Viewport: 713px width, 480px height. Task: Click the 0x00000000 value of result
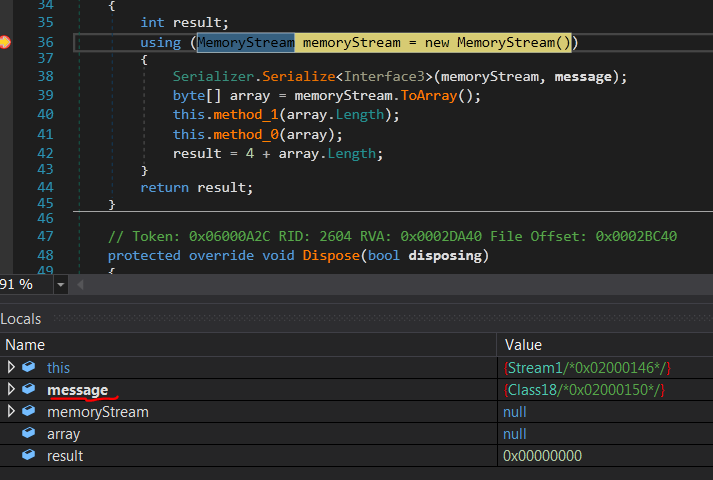[x=542, y=456]
